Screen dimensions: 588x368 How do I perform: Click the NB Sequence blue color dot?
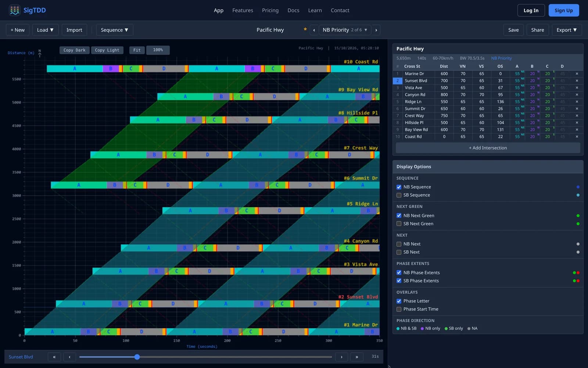coord(578,187)
